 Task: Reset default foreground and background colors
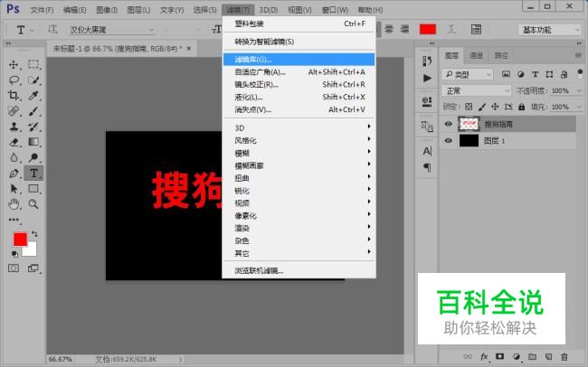(14, 254)
